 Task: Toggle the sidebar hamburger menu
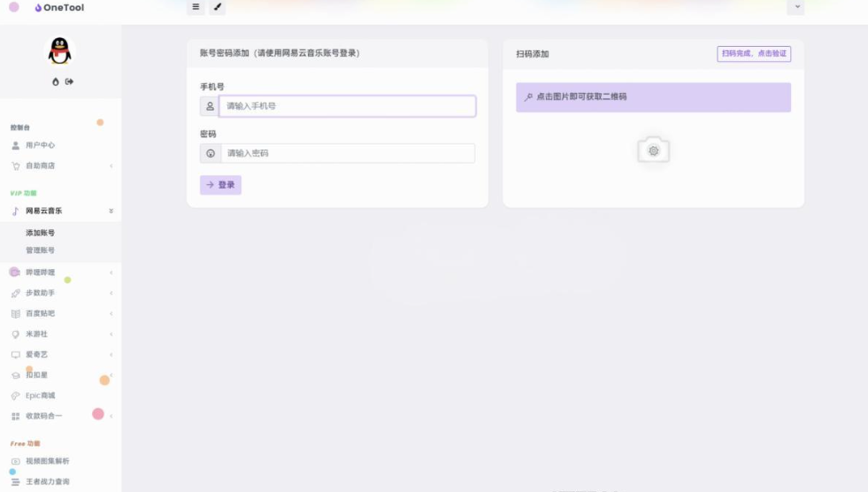[196, 7]
